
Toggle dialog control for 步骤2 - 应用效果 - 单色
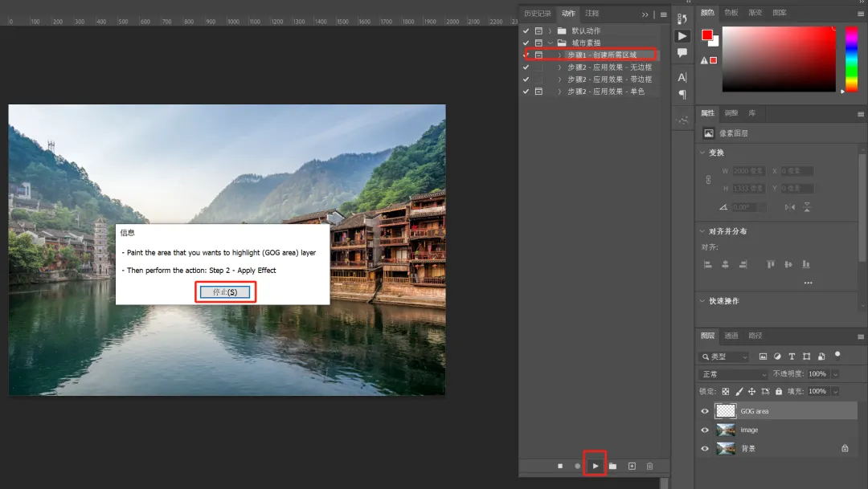tap(538, 92)
